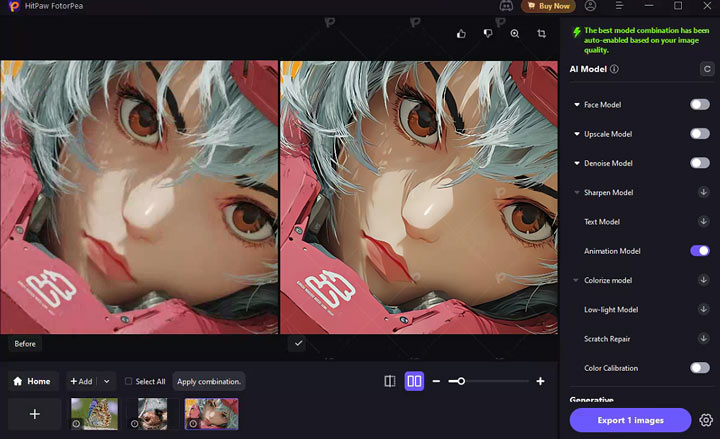Download the Text Model
Viewport: 720px width, 439px height.
703,221
